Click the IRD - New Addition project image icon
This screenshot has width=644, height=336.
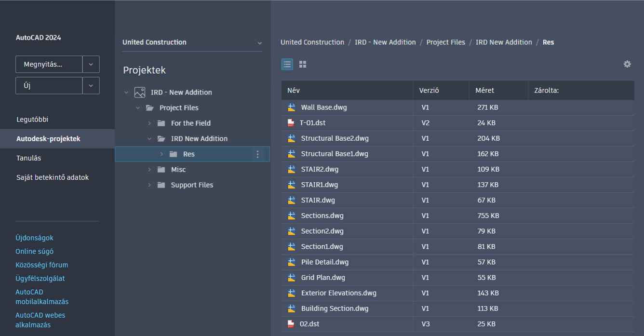click(140, 92)
